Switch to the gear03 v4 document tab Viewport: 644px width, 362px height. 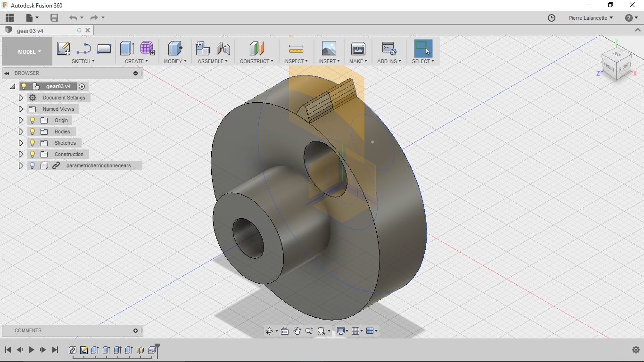coord(30,31)
